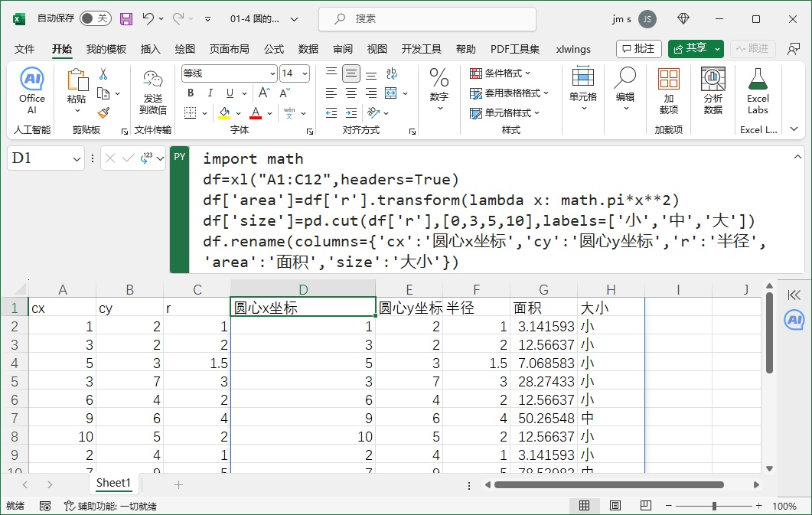Click the Save floppy disk icon
812x515 pixels.
coord(126,19)
